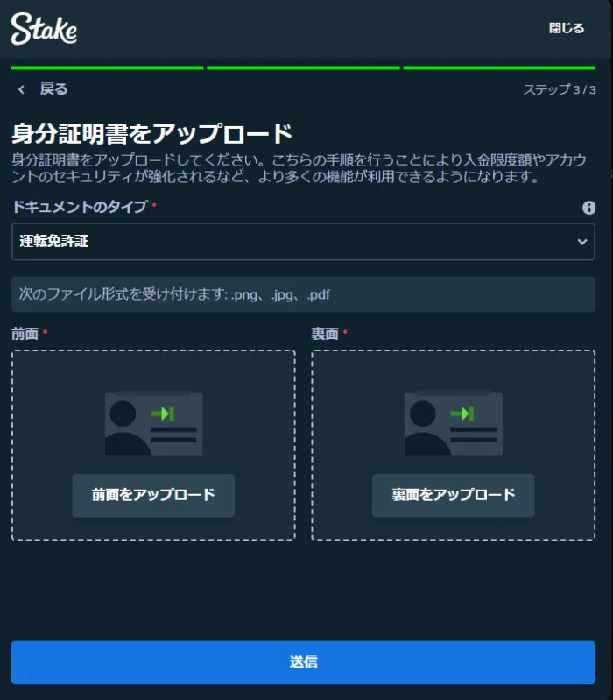Click the Stake logo
This screenshot has height=700, width=613.
click(x=44, y=29)
